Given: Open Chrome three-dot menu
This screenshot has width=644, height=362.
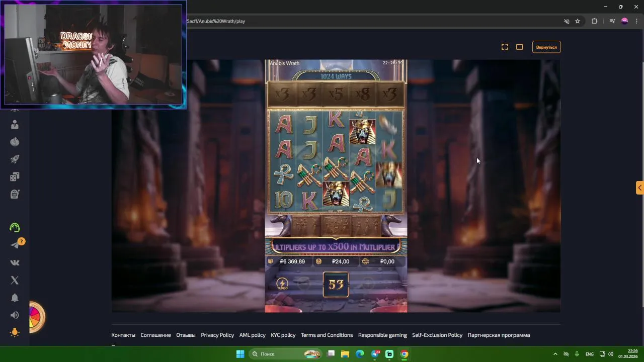Looking at the screenshot, I should (x=636, y=21).
